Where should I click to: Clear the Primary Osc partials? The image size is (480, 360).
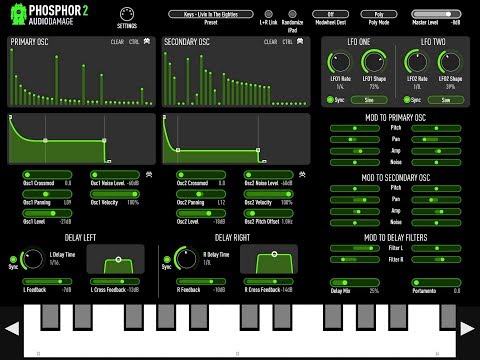[x=117, y=42]
